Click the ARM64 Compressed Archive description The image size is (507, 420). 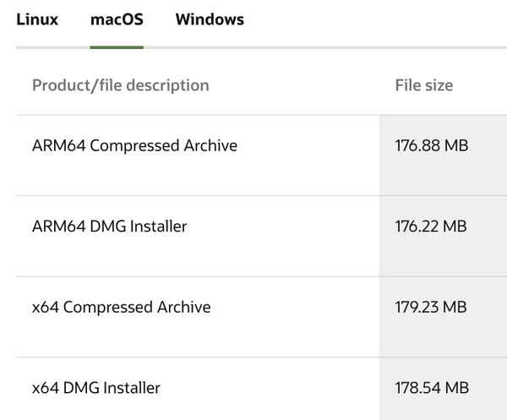(x=134, y=145)
